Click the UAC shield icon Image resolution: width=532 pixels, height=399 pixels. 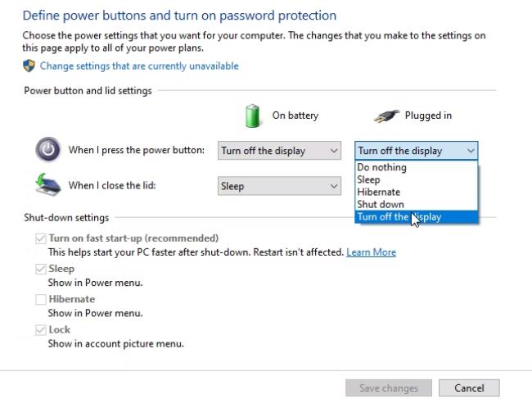click(29, 66)
